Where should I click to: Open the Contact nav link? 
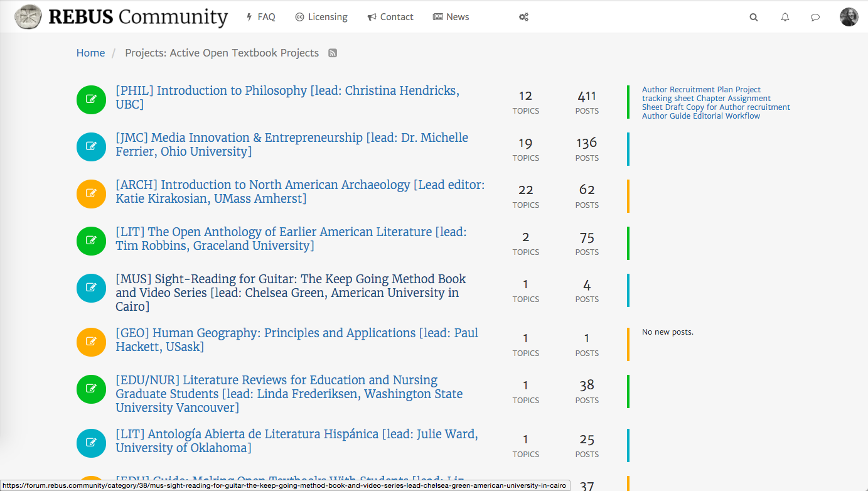(390, 17)
